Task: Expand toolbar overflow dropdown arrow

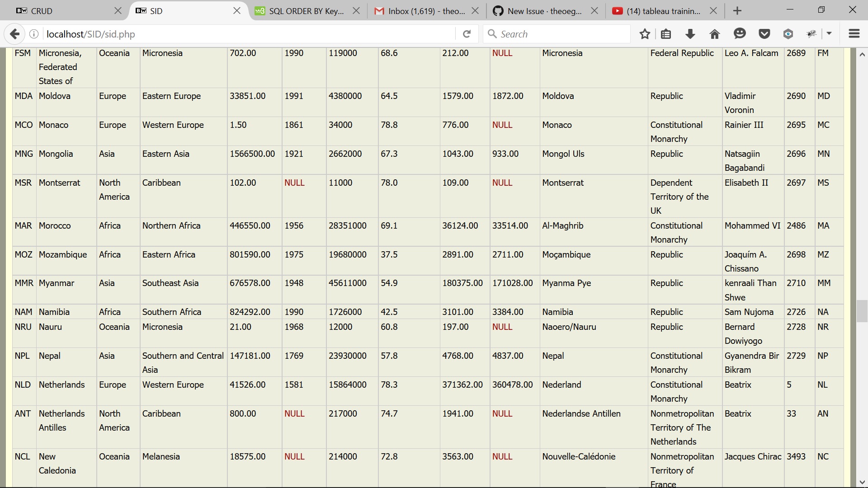Action: [x=829, y=34]
